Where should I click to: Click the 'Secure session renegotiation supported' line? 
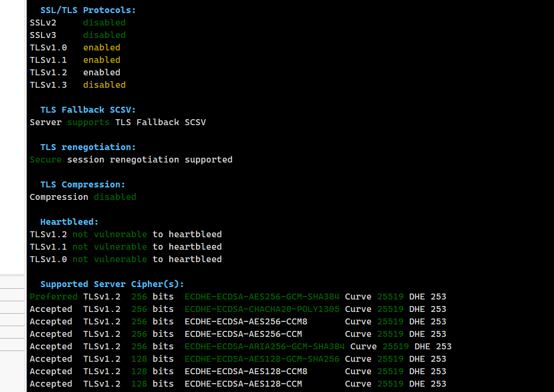pyautogui.click(x=131, y=160)
